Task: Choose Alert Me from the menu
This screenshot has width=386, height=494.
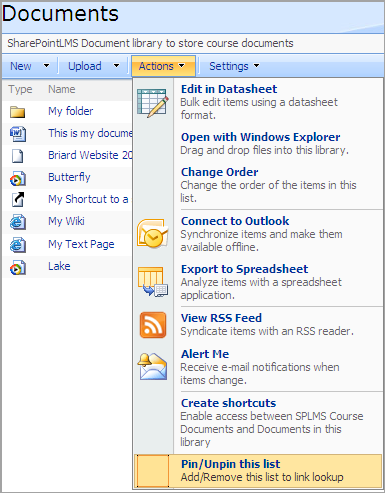Action: [205, 354]
